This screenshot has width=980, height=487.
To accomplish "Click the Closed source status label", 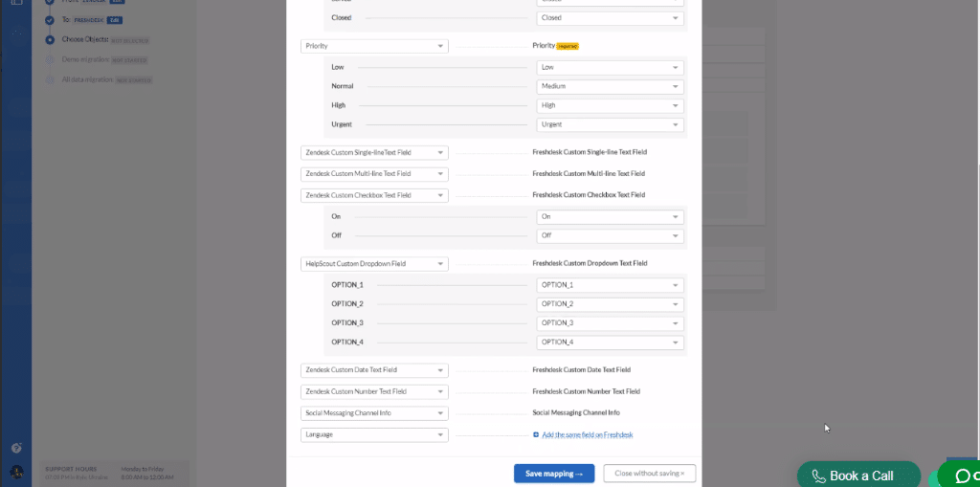I will [342, 17].
